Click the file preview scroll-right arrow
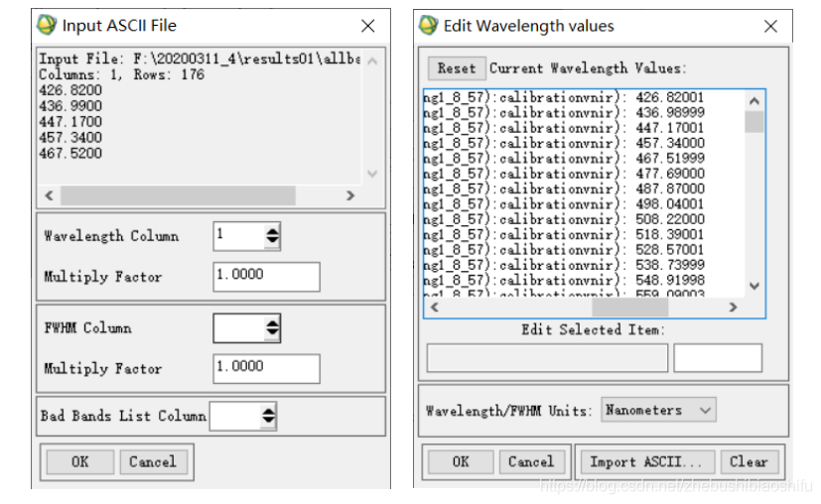The height and width of the screenshot is (504, 821). (350, 195)
